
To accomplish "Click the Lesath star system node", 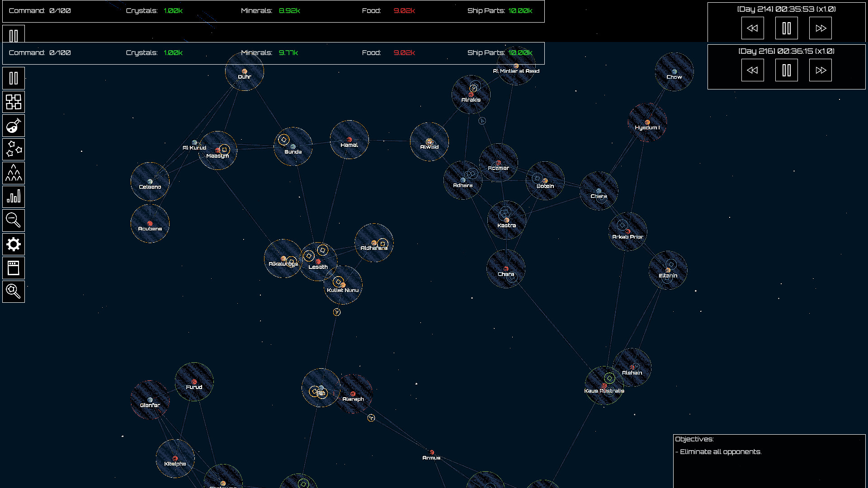I will [318, 262].
